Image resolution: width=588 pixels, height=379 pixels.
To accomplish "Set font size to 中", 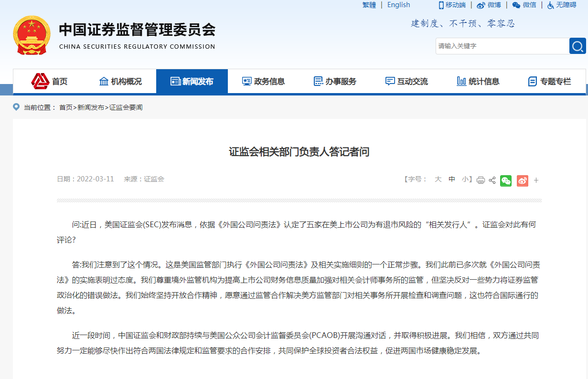I will [451, 180].
